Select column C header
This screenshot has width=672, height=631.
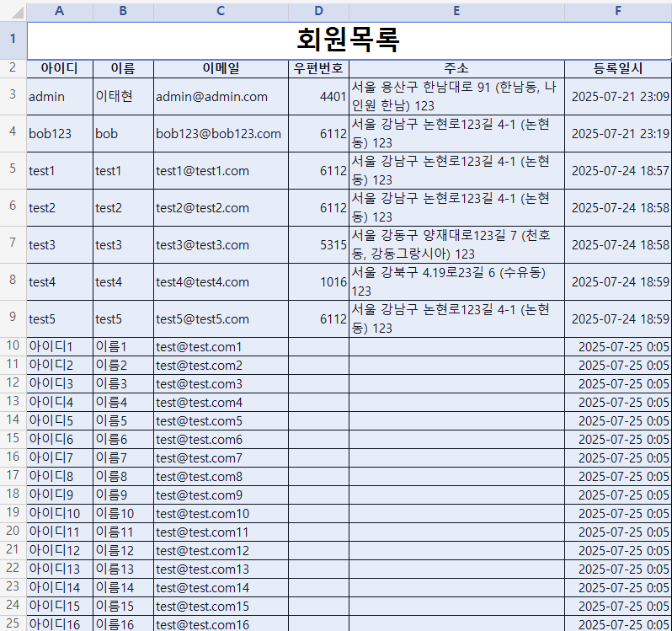click(221, 11)
